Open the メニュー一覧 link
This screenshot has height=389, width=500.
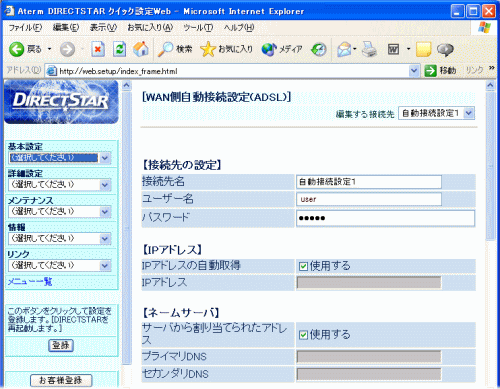[x=30, y=282]
